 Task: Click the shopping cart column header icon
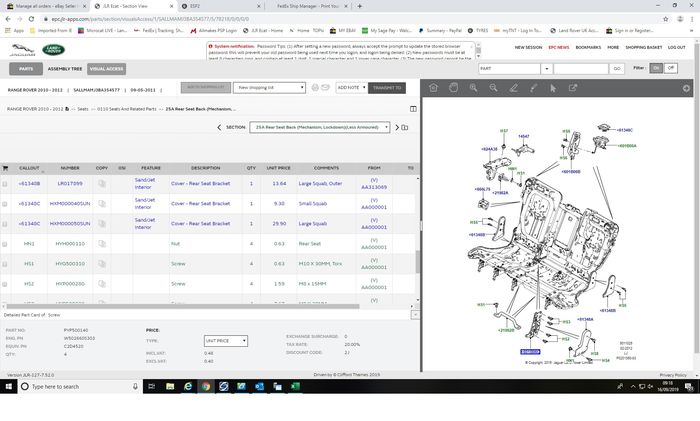5,168
